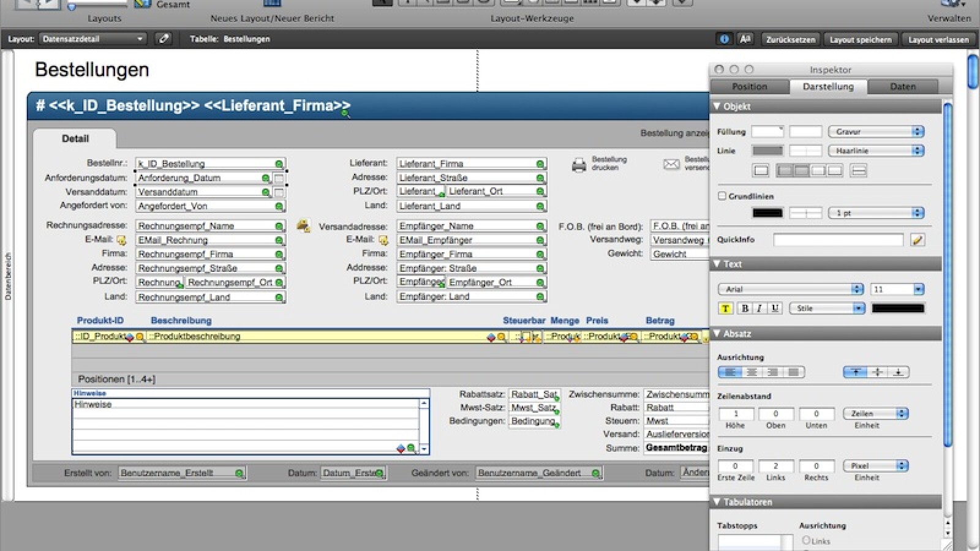Click the key icon beside Versandadresse
This screenshot has width=980, height=551.
(303, 226)
